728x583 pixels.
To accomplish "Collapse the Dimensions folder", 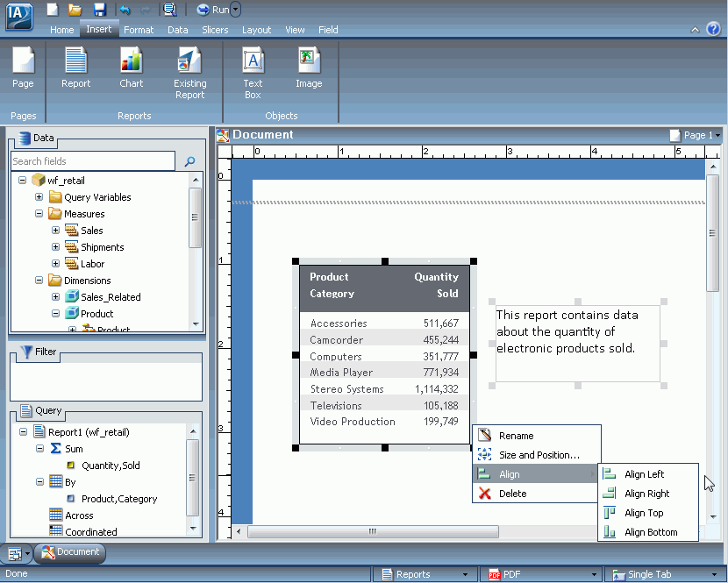I will point(39,281).
